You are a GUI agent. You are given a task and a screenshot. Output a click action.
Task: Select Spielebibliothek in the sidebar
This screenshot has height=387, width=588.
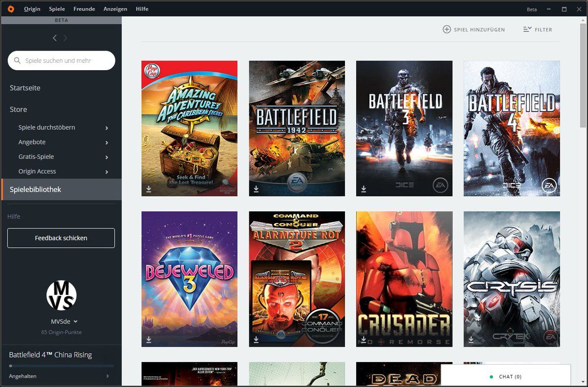pyautogui.click(x=61, y=189)
